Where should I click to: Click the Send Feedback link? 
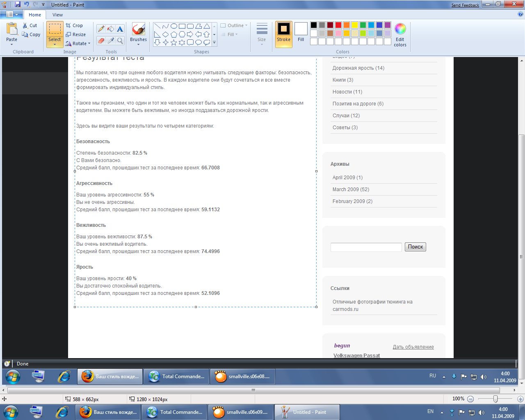465,5
